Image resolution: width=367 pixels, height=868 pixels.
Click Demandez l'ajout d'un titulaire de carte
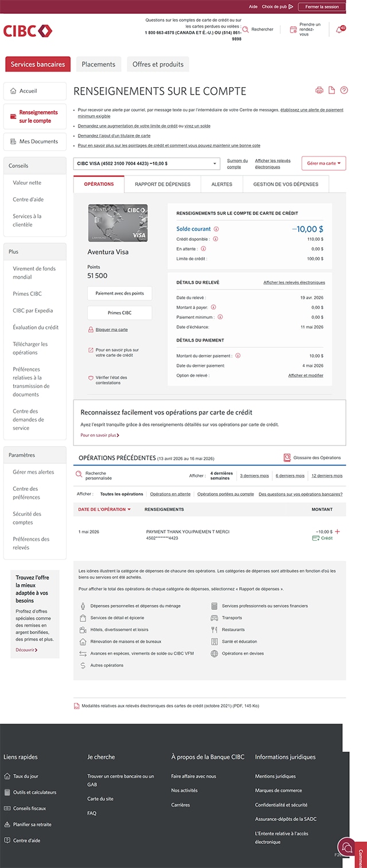[114, 136]
